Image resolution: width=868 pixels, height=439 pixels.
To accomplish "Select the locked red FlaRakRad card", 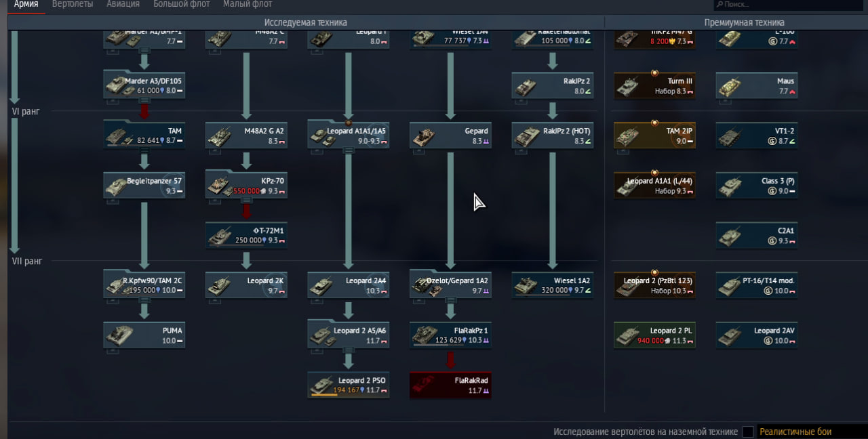I will tap(450, 385).
